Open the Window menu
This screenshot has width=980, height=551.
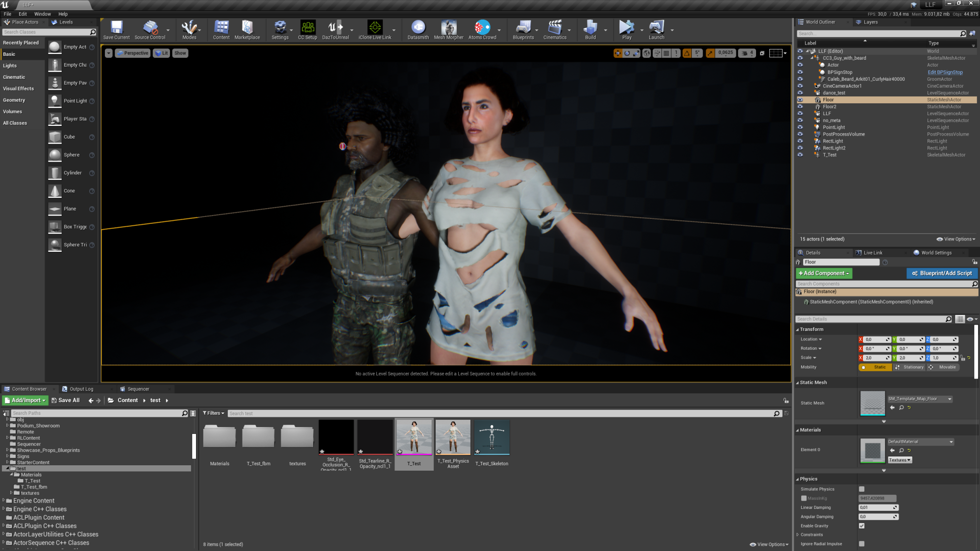pyautogui.click(x=43, y=14)
